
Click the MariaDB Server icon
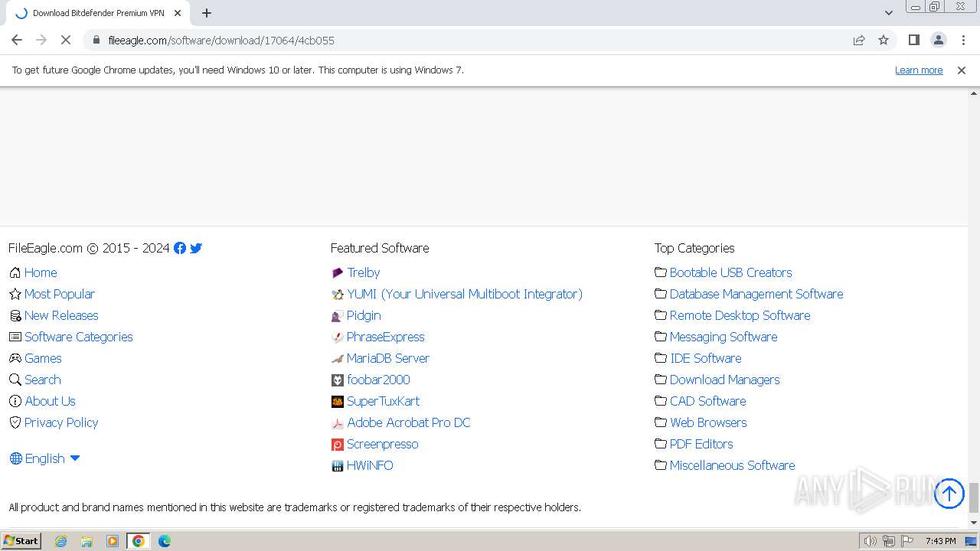337,358
